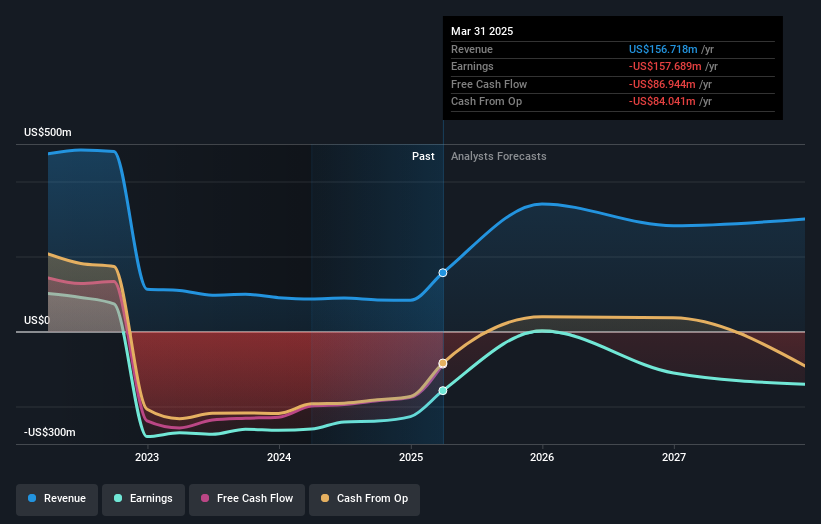Click the Analysts Forecasts label
This screenshot has width=821, height=524.
coord(498,157)
